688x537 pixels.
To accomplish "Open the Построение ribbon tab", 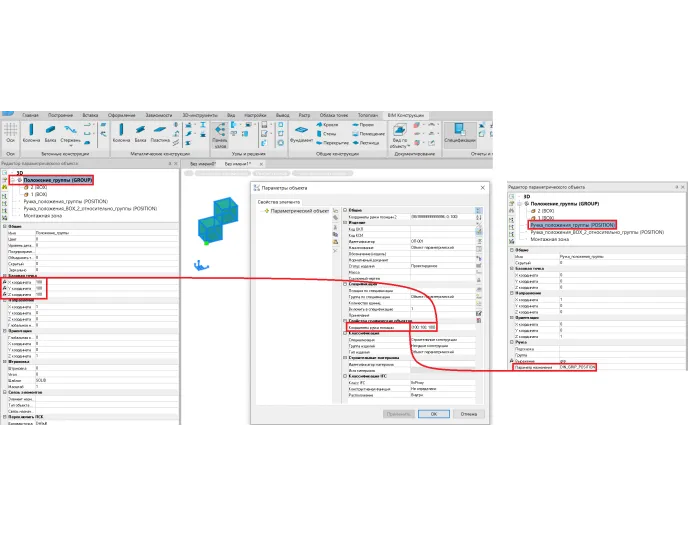I will point(60,115).
